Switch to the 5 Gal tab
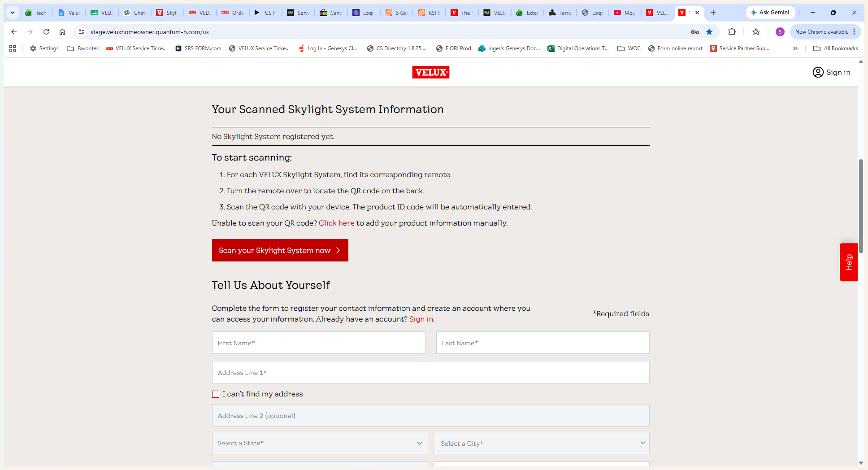This screenshot has width=868, height=470. click(396, 13)
